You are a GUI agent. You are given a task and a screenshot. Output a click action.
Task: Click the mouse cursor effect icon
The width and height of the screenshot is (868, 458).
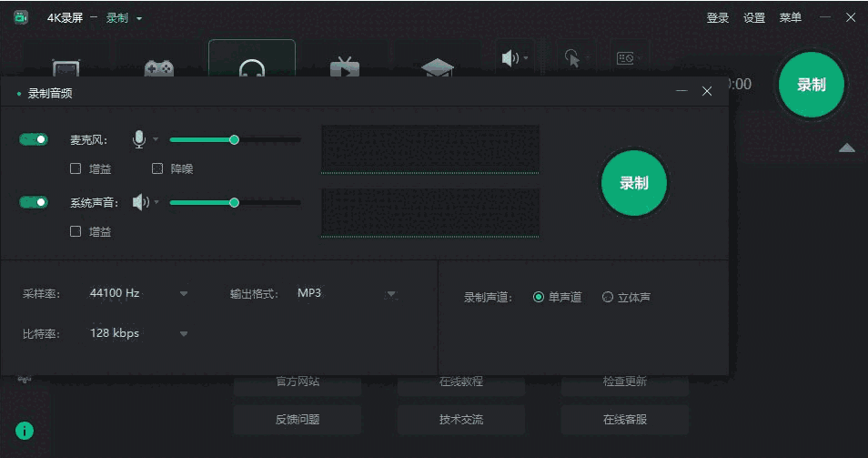[x=572, y=58]
